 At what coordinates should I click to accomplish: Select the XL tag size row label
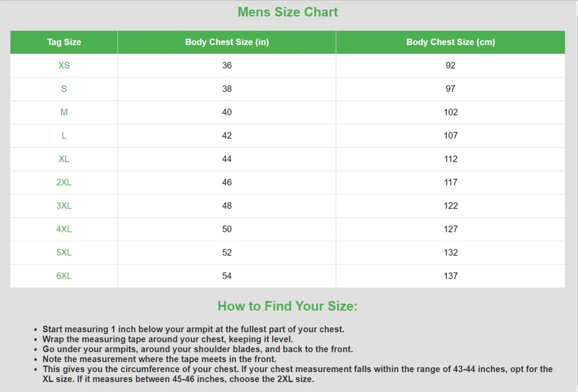[64, 159]
